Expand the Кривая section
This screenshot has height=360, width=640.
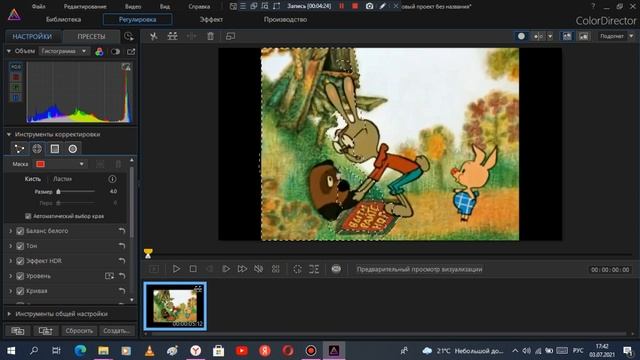click(11, 291)
